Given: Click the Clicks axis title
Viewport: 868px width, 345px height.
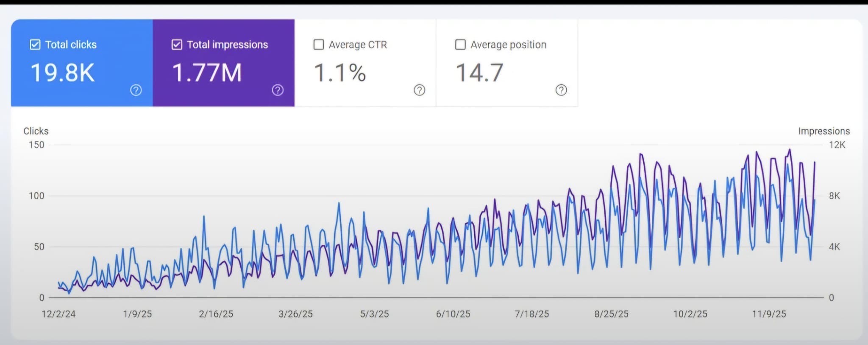Looking at the screenshot, I should pyautogui.click(x=36, y=131).
